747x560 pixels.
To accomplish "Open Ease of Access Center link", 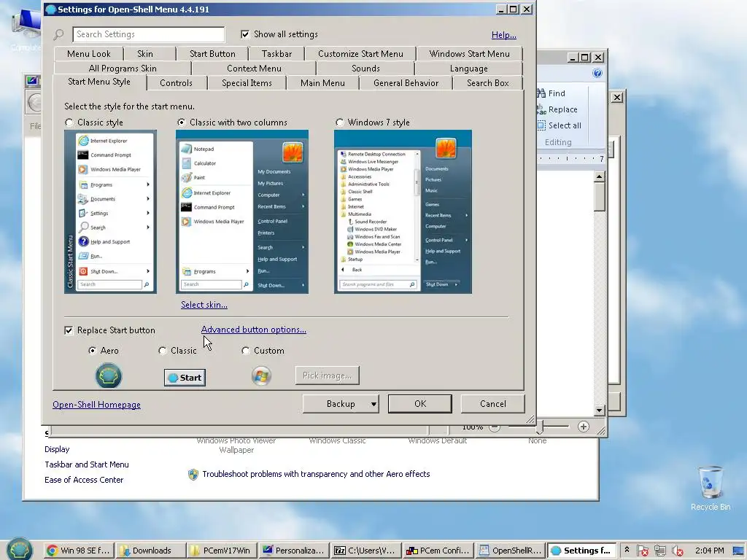I will (x=84, y=480).
